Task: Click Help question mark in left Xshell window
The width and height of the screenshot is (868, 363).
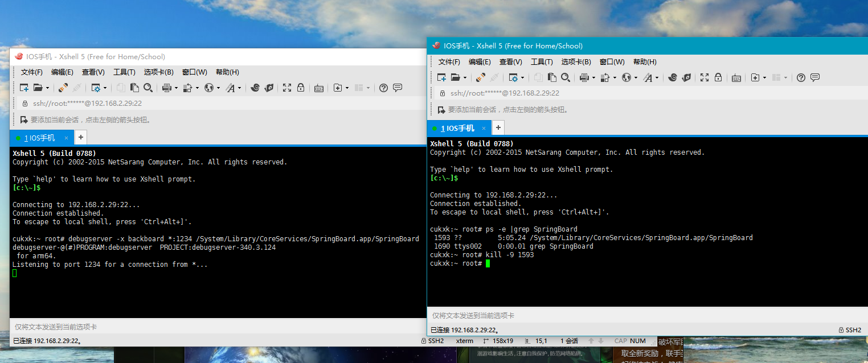Action: pos(383,88)
